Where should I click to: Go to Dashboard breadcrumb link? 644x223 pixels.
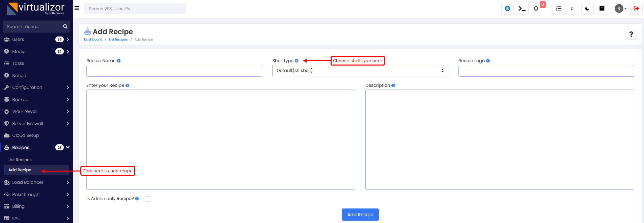(93, 40)
